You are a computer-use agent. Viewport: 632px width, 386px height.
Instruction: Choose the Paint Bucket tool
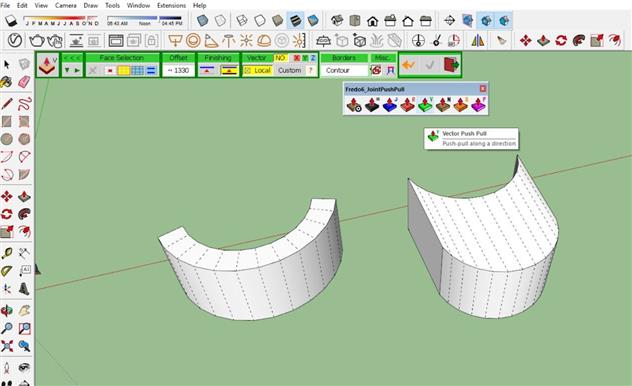click(x=6, y=82)
